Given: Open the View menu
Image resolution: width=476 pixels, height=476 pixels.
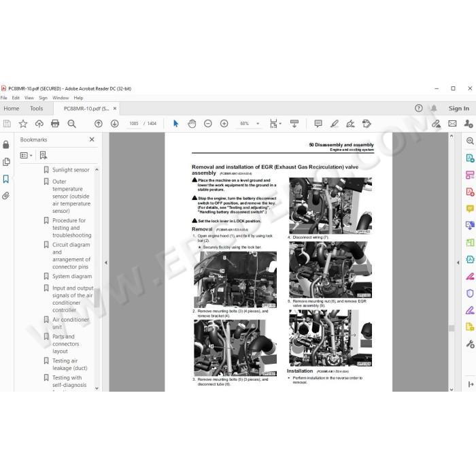Looking at the screenshot, I should click(29, 98).
